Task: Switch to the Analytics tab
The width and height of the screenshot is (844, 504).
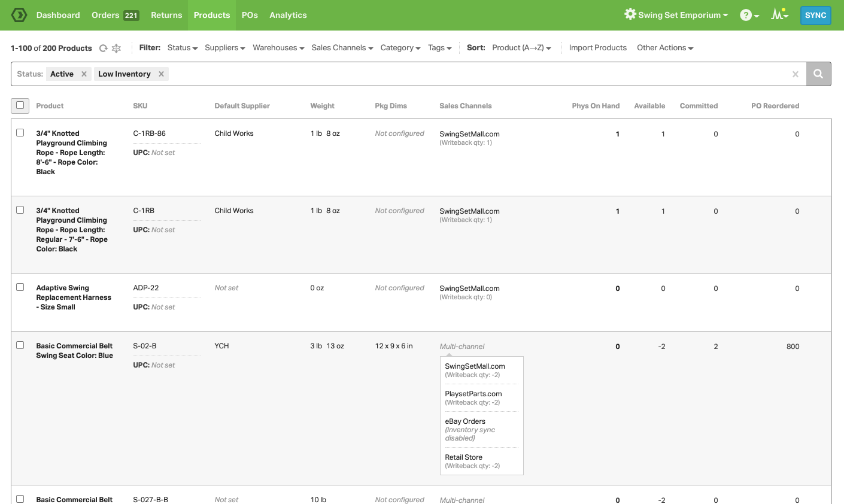Action: (x=288, y=15)
